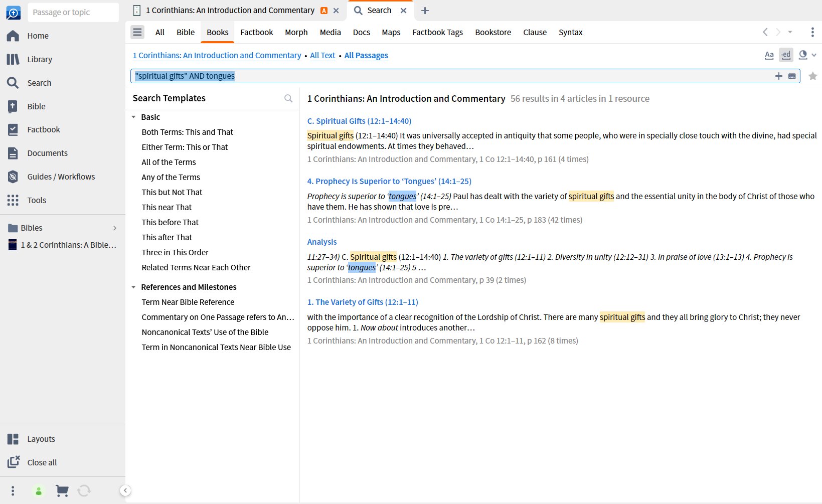Change the All Passages range
Screen dimensions: 822x504
tap(366, 55)
